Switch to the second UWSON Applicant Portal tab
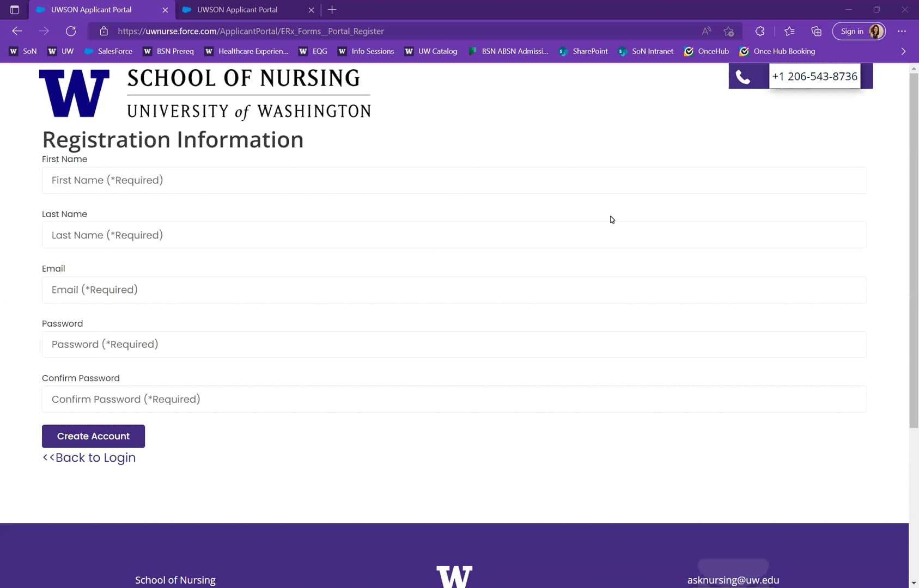This screenshot has width=919, height=588. click(x=237, y=9)
